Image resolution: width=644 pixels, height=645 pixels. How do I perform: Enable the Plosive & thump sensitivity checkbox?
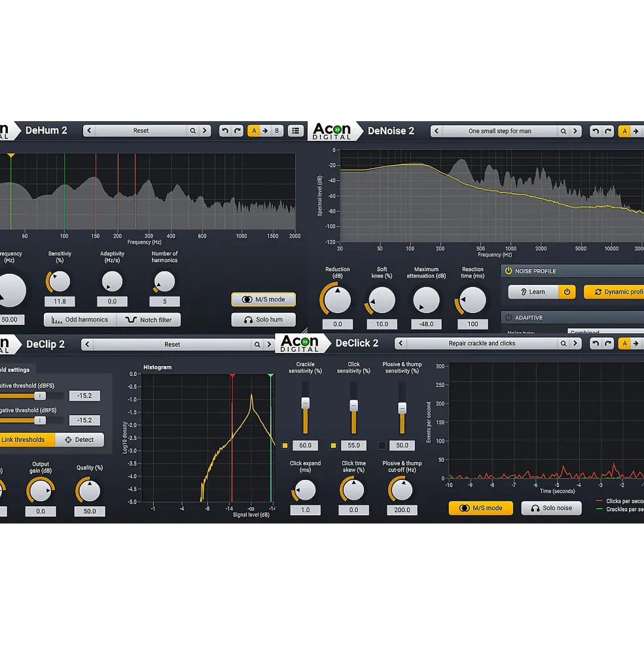[382, 445]
